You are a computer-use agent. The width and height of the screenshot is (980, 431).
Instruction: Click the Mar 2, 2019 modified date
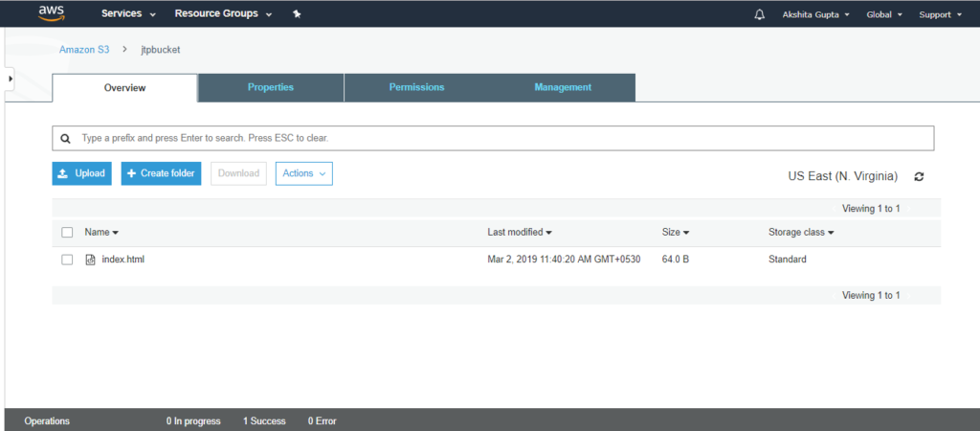[x=564, y=259]
